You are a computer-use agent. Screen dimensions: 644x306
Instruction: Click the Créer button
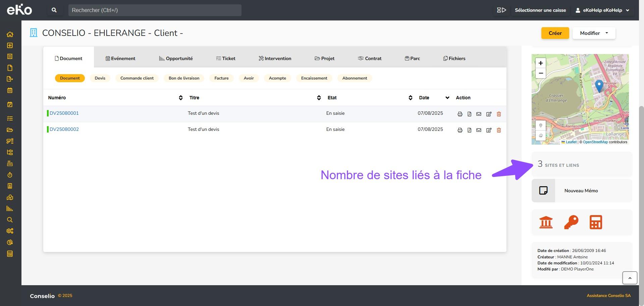[555, 33]
